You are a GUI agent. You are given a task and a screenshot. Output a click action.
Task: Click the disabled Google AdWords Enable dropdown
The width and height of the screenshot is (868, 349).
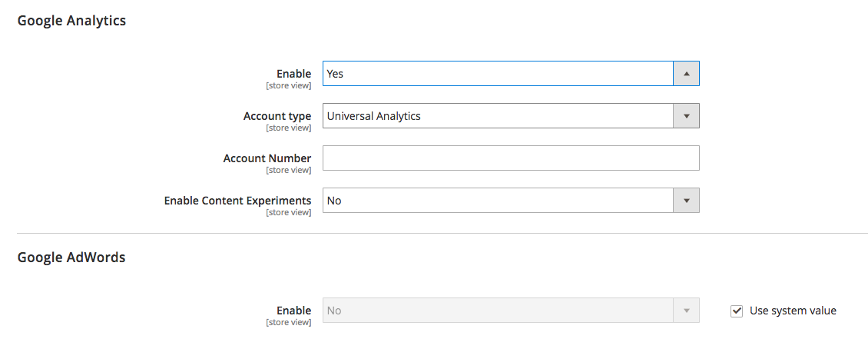(511, 311)
